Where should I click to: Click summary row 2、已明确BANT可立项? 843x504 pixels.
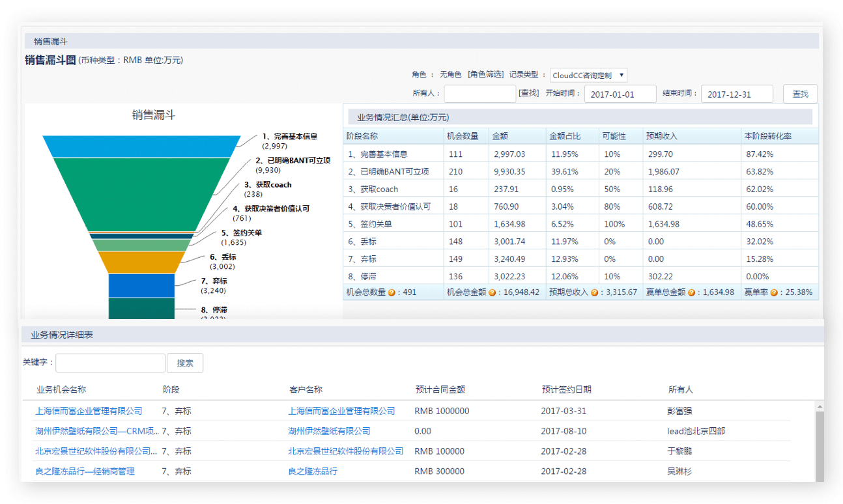[580, 171]
